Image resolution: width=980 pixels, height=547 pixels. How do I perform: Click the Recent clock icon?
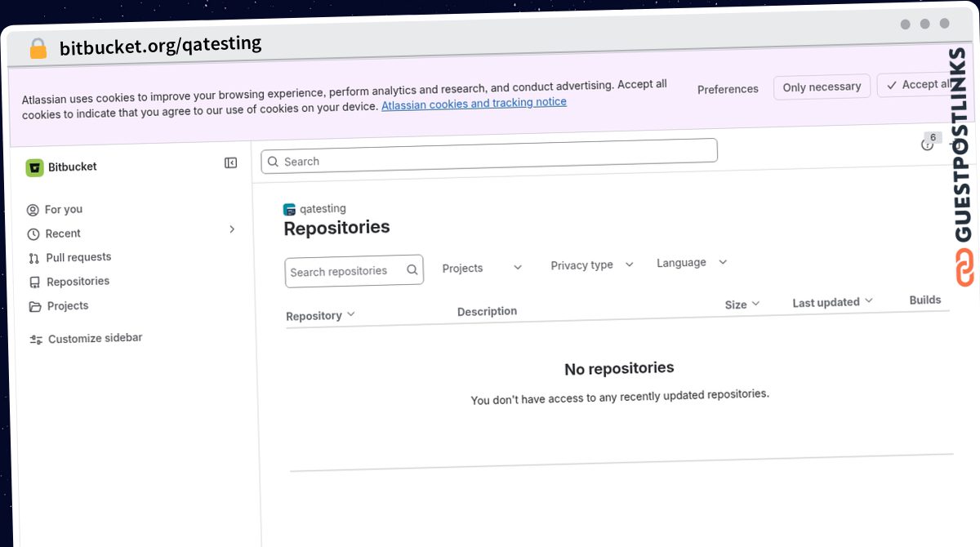(x=33, y=234)
